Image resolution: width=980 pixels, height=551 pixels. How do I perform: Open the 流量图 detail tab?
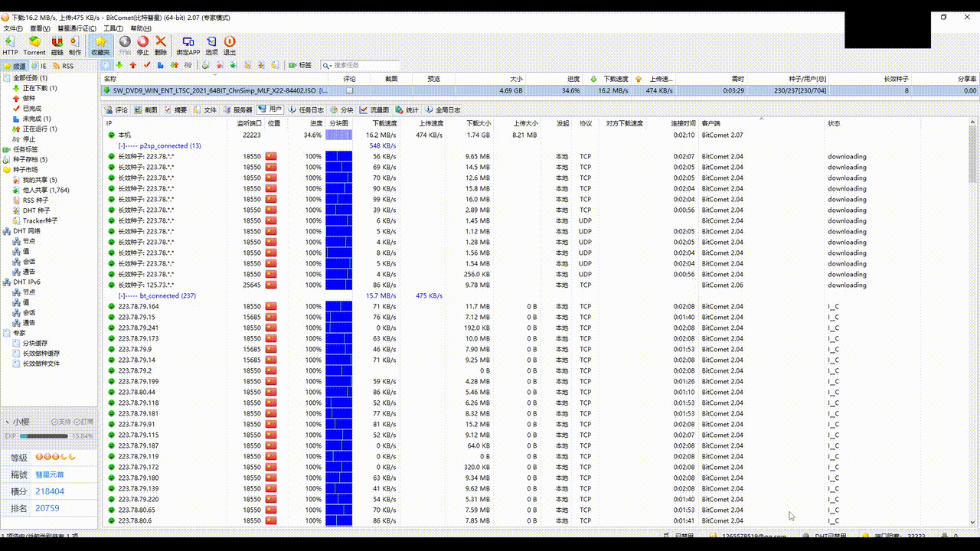point(374,110)
